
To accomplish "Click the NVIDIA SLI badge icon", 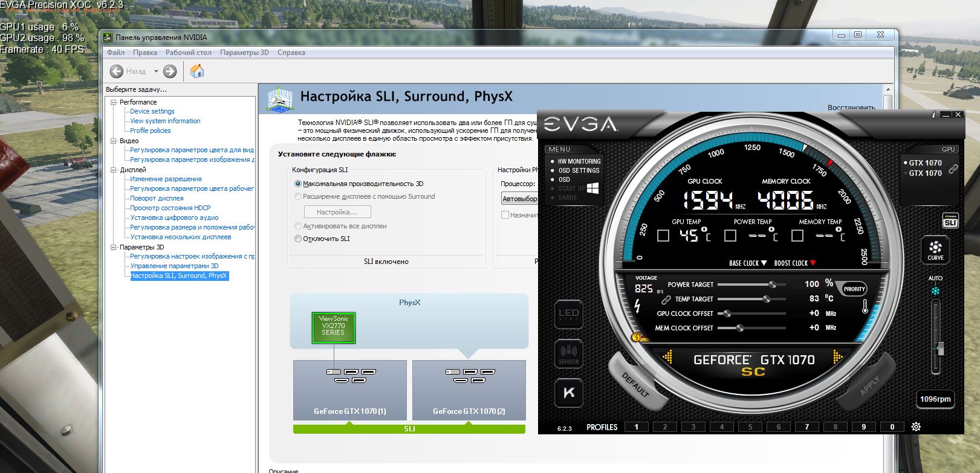I will [950, 221].
